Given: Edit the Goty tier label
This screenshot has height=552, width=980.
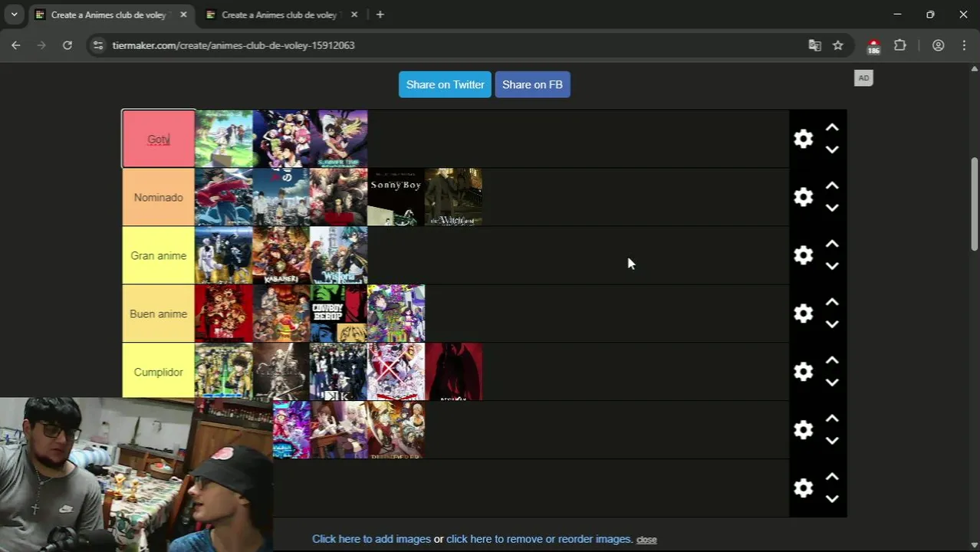Looking at the screenshot, I should click(159, 139).
